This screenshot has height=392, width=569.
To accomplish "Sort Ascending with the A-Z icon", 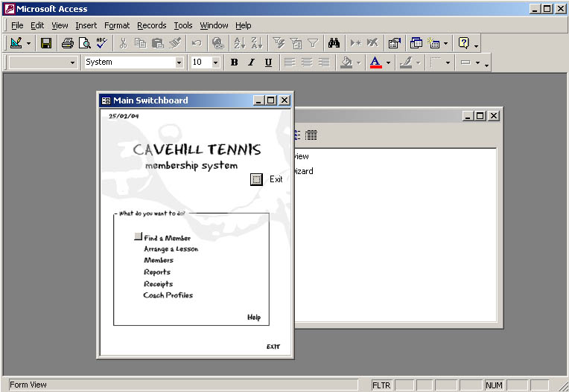I will pyautogui.click(x=240, y=43).
